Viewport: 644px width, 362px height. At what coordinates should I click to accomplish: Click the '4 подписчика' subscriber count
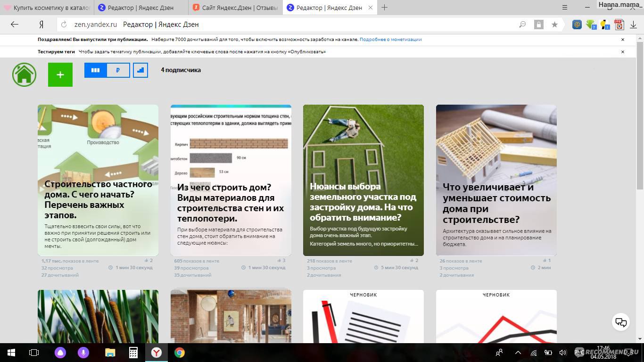pyautogui.click(x=181, y=70)
